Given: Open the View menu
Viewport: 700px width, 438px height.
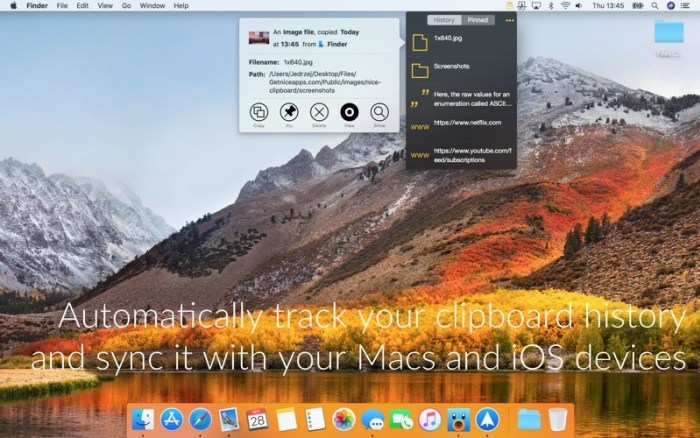Looking at the screenshot, I should pos(105,6).
